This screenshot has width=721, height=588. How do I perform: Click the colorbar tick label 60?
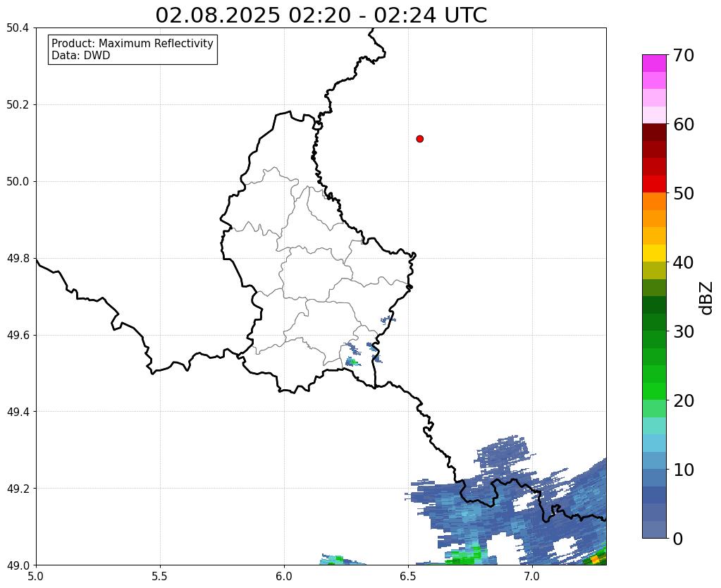[684, 124]
